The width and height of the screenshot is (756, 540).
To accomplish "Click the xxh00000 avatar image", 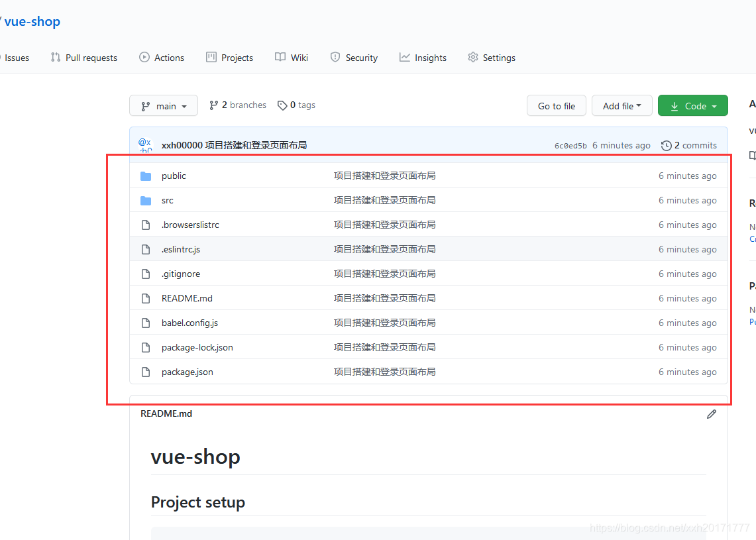I will coord(146,145).
